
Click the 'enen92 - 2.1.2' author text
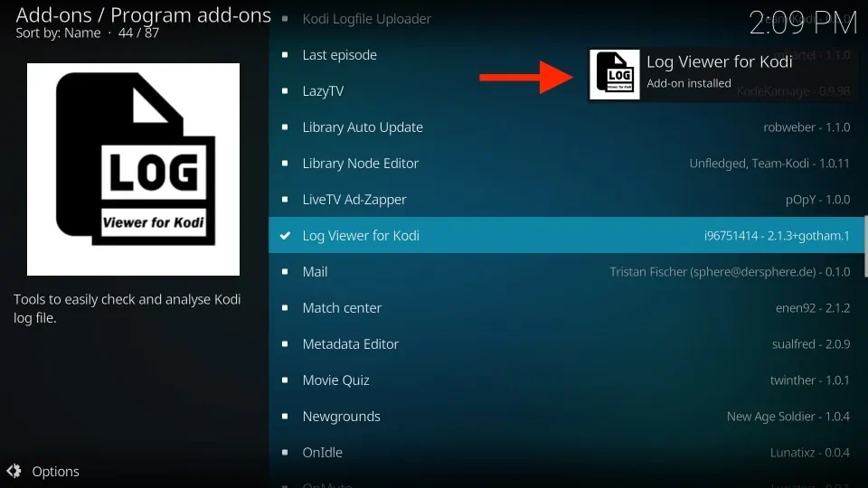pyautogui.click(x=813, y=307)
